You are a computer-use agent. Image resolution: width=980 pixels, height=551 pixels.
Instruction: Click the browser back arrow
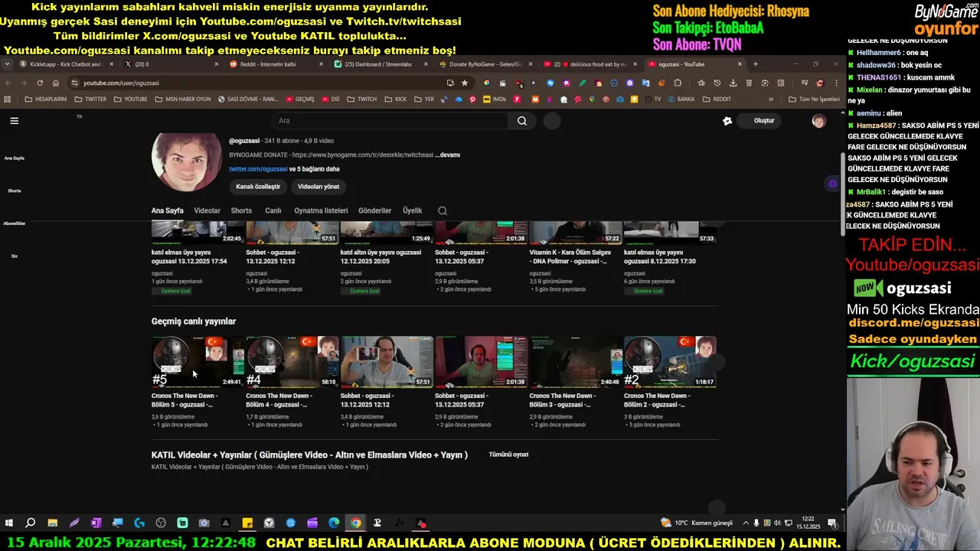[8, 83]
